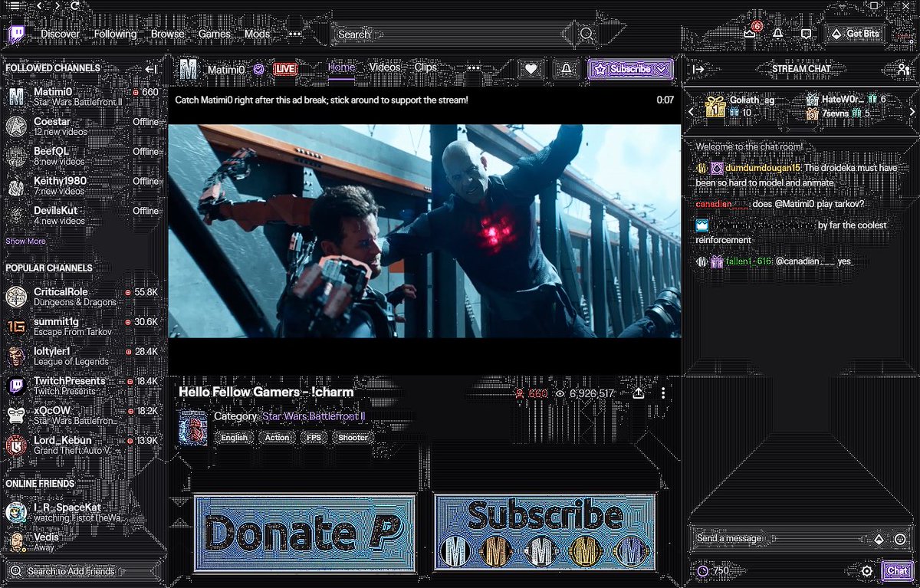Toggle follow with the heart button
This screenshot has height=588, width=920.
point(531,69)
